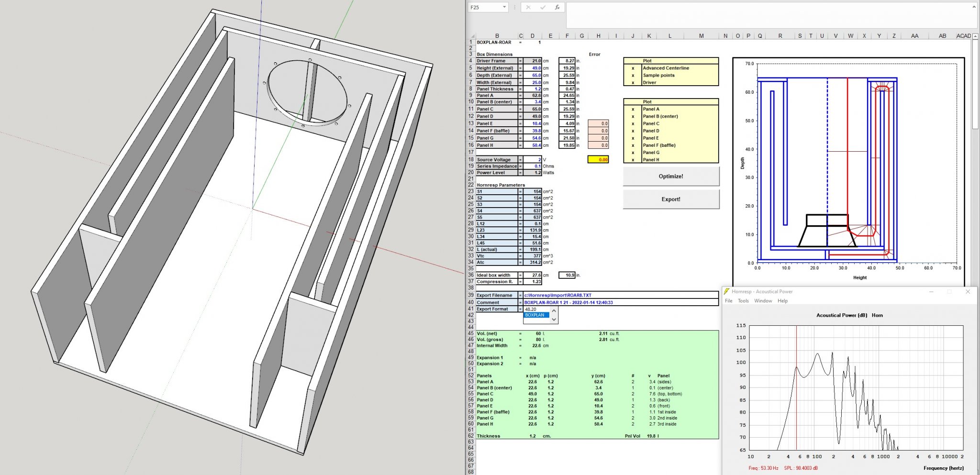Image resolution: width=980 pixels, height=475 pixels.
Task: Click the Export! button
Action: (x=671, y=199)
